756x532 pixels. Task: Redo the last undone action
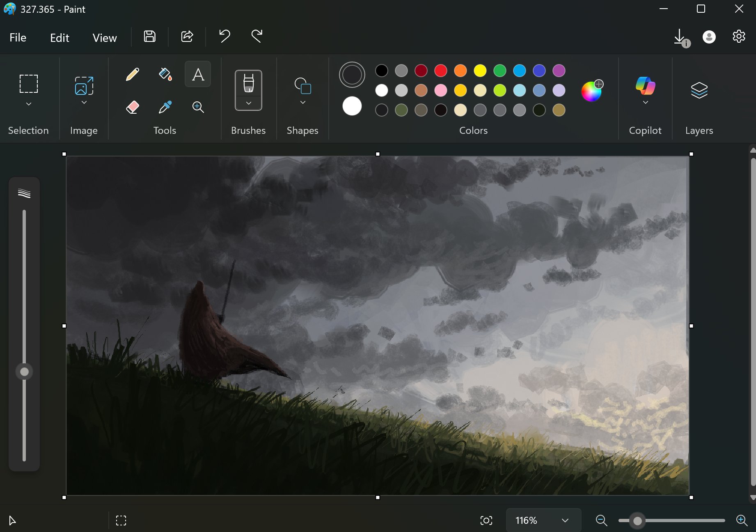[x=257, y=37]
